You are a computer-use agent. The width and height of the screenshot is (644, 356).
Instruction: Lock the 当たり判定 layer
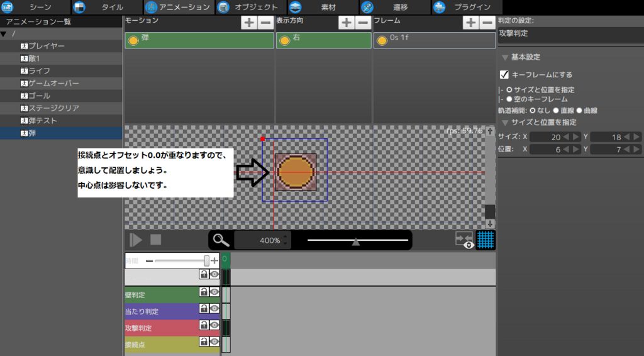click(x=204, y=308)
